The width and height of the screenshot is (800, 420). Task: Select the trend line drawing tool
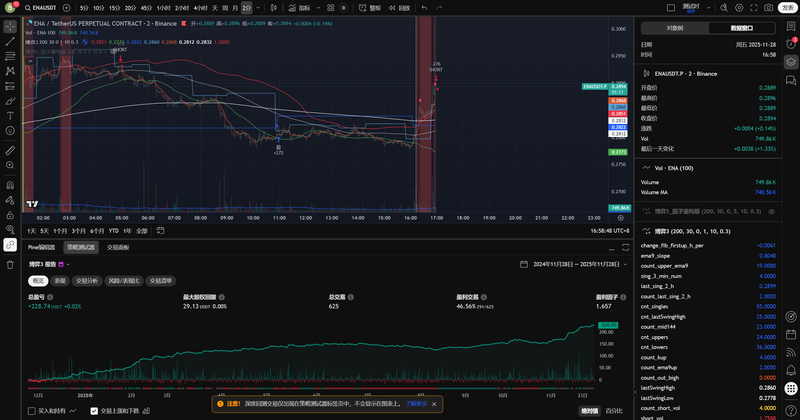10,43
